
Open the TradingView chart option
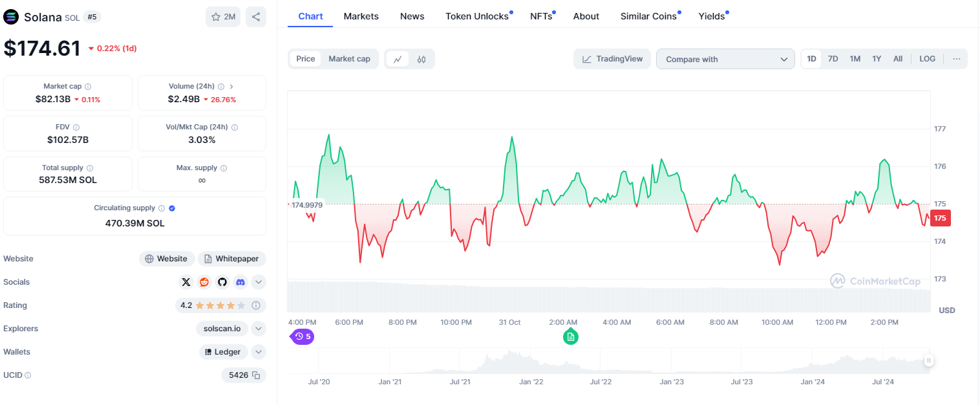pos(612,58)
